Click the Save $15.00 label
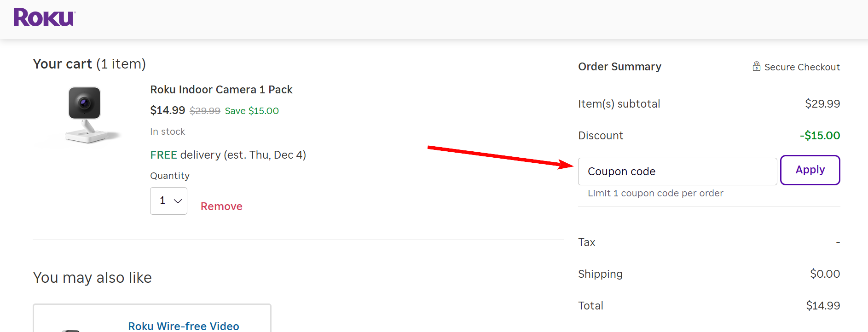 [x=251, y=110]
